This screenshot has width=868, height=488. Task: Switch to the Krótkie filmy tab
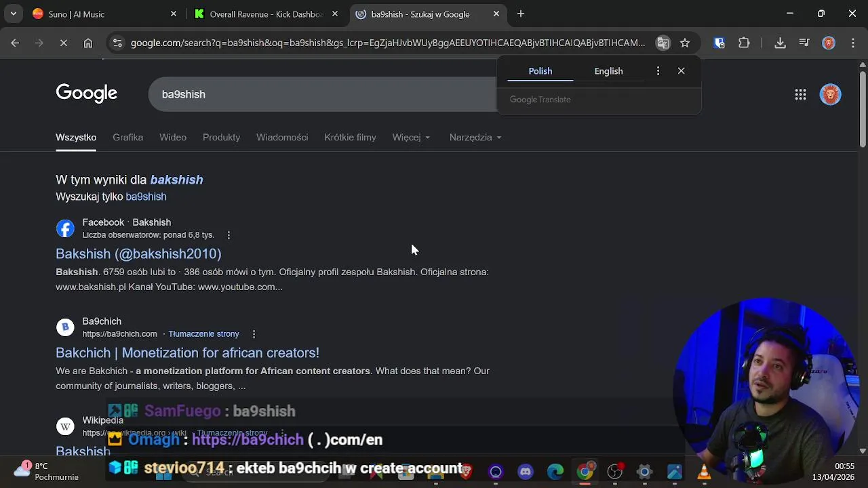coord(350,138)
